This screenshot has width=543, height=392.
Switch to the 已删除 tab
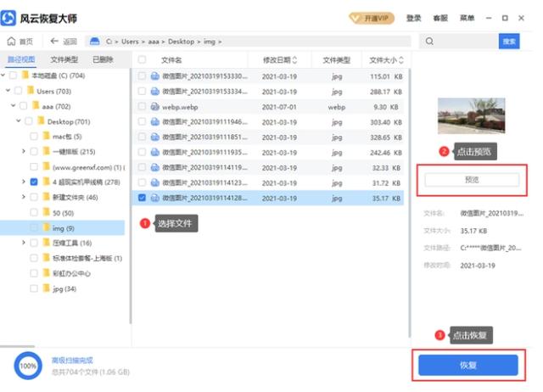tap(103, 59)
